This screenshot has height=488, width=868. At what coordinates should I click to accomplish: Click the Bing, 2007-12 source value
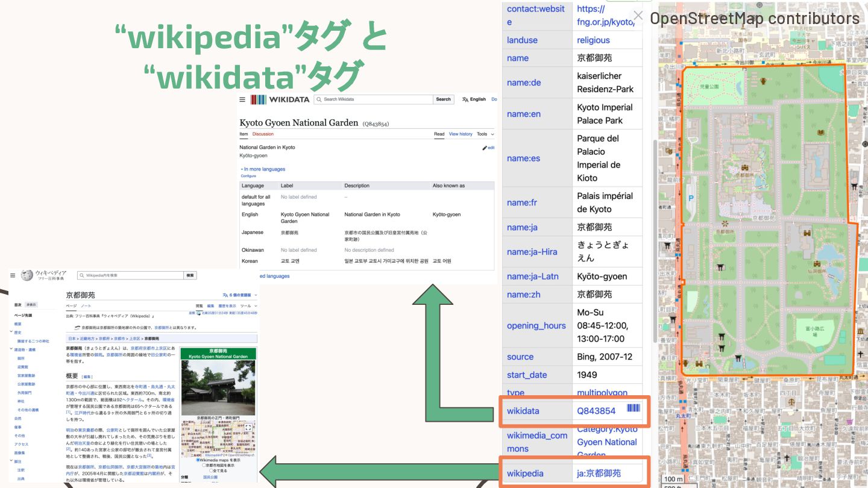tap(605, 357)
